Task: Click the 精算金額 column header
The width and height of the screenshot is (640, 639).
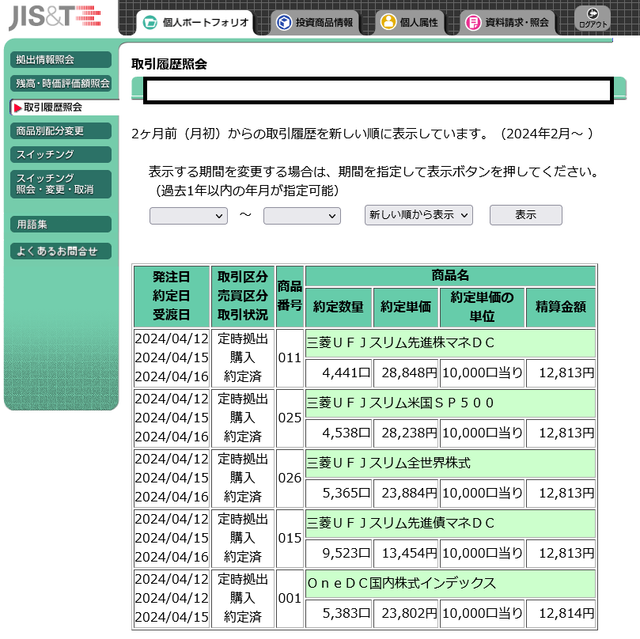Action: click(x=560, y=307)
